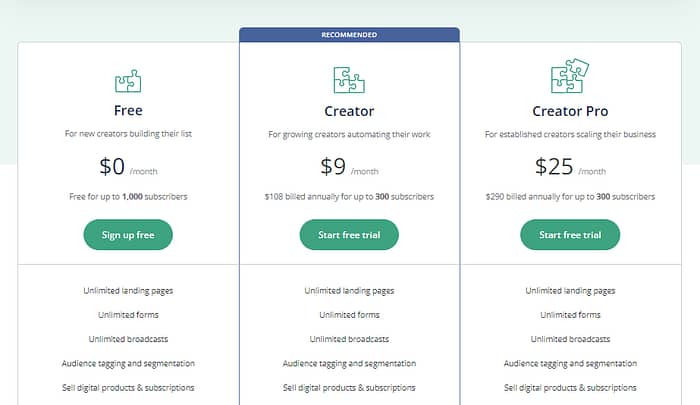This screenshot has width=700, height=405.
Task: Click the Creator Pro puzzle icon
Action: pos(570,75)
